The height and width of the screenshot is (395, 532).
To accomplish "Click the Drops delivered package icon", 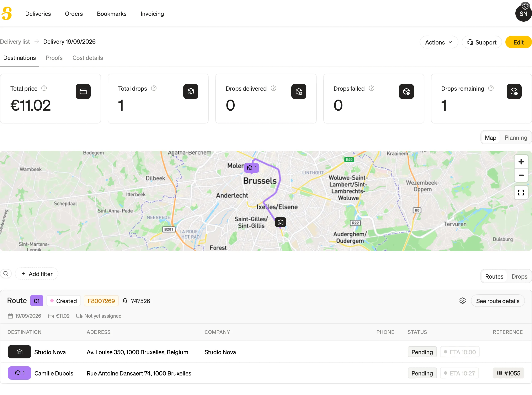I will (x=298, y=91).
